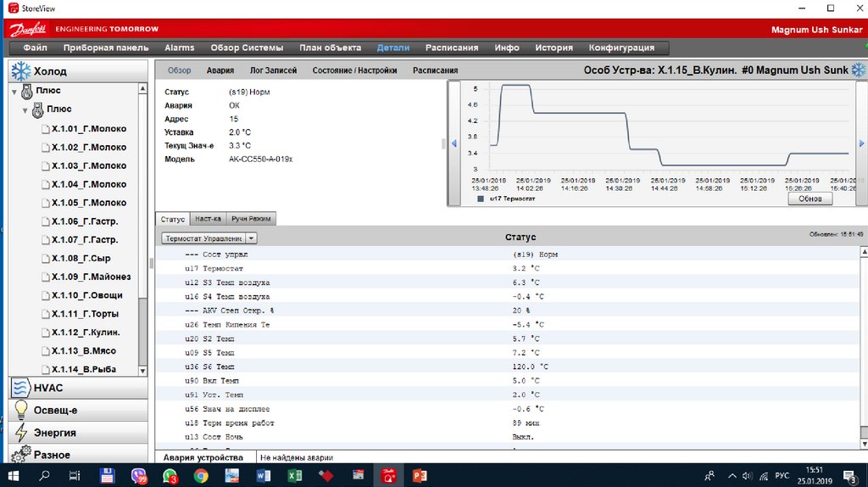This screenshot has height=487, width=868.
Task: Switch to the Лог Записей tab
Action: [x=273, y=71]
